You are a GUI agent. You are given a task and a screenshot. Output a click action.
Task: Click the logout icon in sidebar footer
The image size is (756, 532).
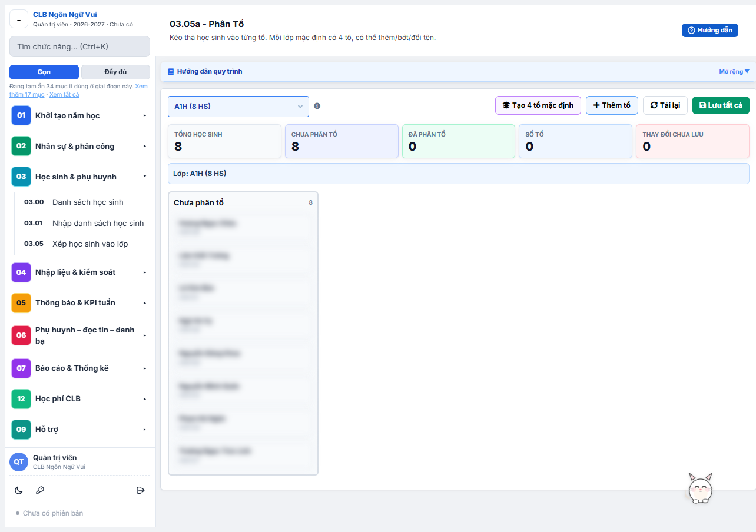click(x=140, y=490)
